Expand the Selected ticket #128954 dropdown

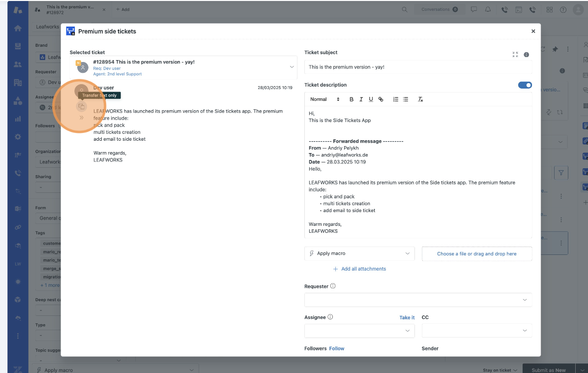tap(292, 67)
